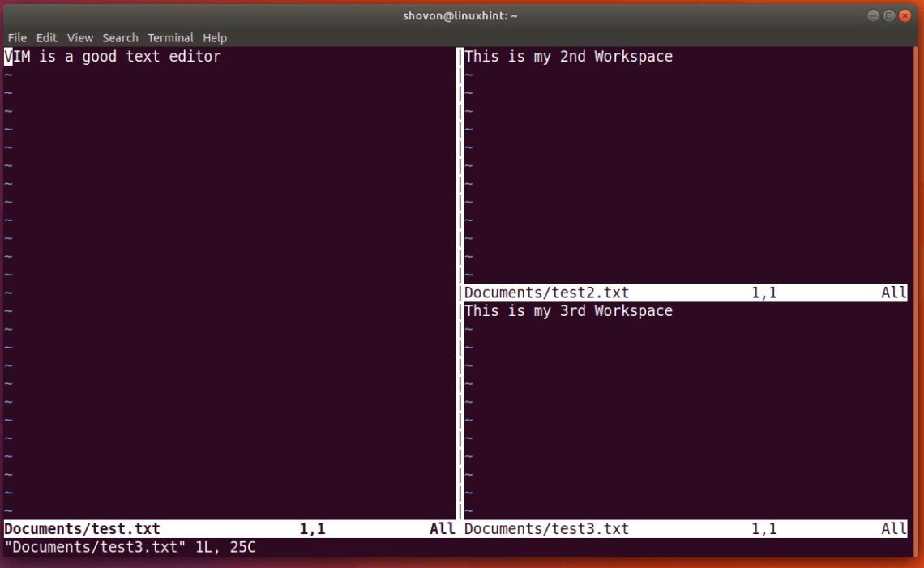Click the '1,1' position indicator for test.txt

[x=312, y=528]
